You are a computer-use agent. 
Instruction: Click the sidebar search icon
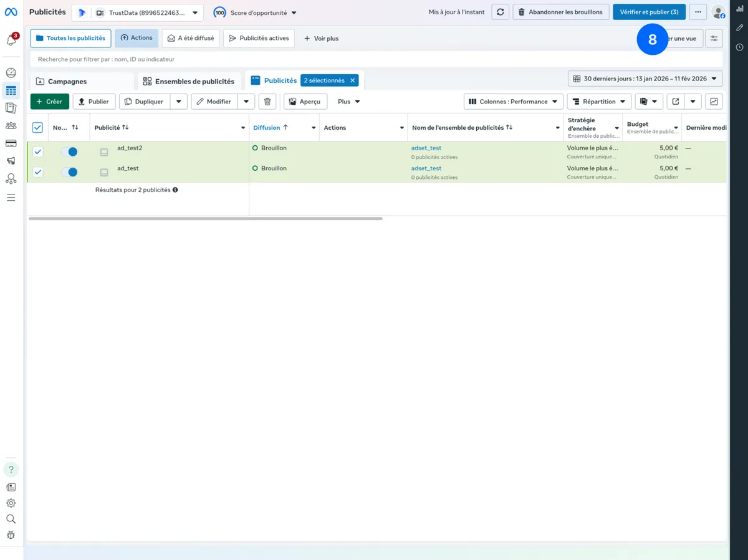11,519
